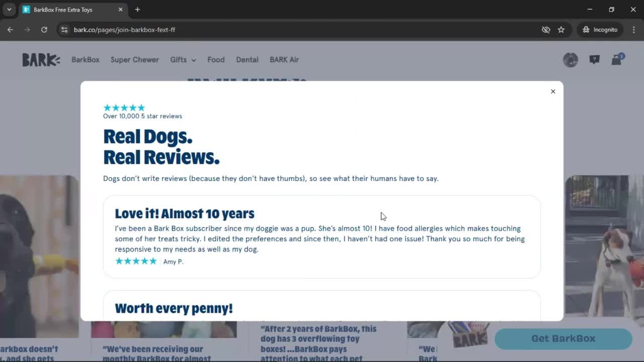
Task: Open the shopping cart icon
Action: [617, 59]
